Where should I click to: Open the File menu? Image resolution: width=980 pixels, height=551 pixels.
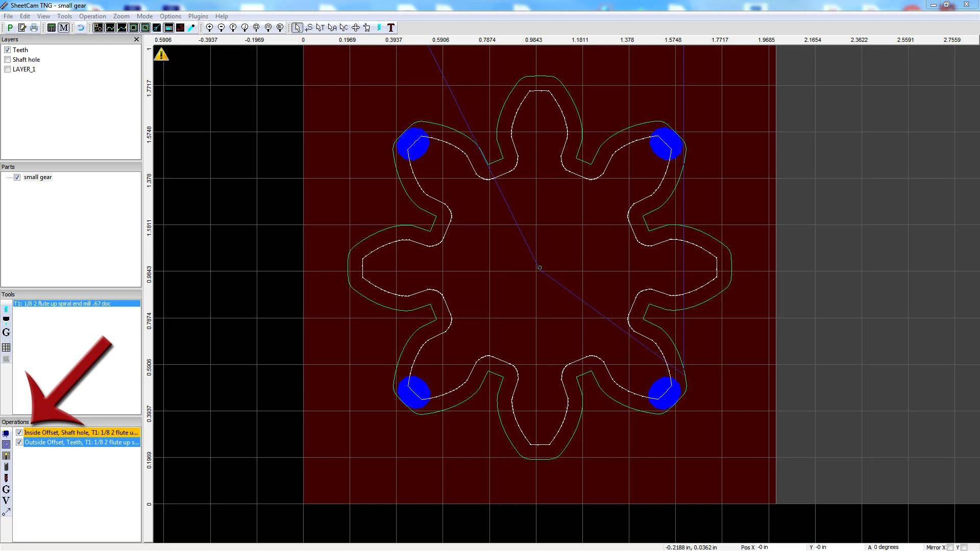tap(8, 16)
